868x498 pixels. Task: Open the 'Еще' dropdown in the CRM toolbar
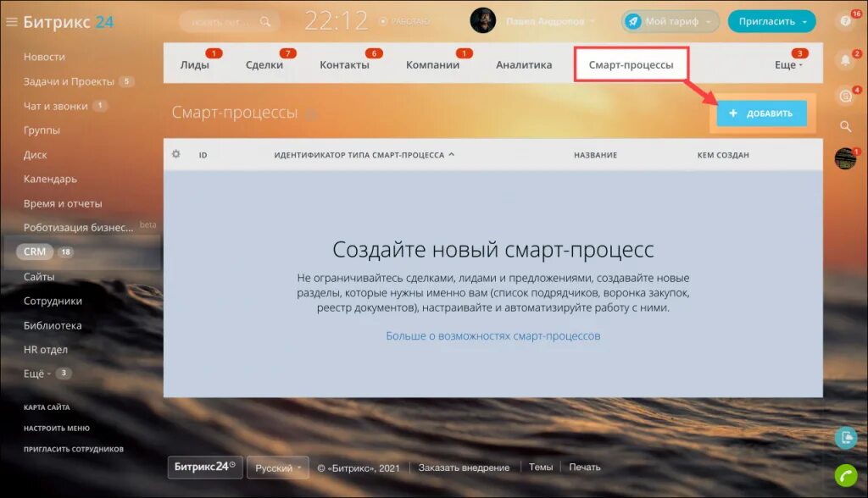787,64
